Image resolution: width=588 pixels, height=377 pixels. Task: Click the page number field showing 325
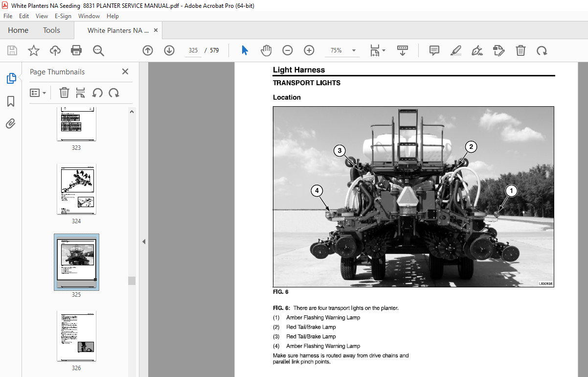193,50
